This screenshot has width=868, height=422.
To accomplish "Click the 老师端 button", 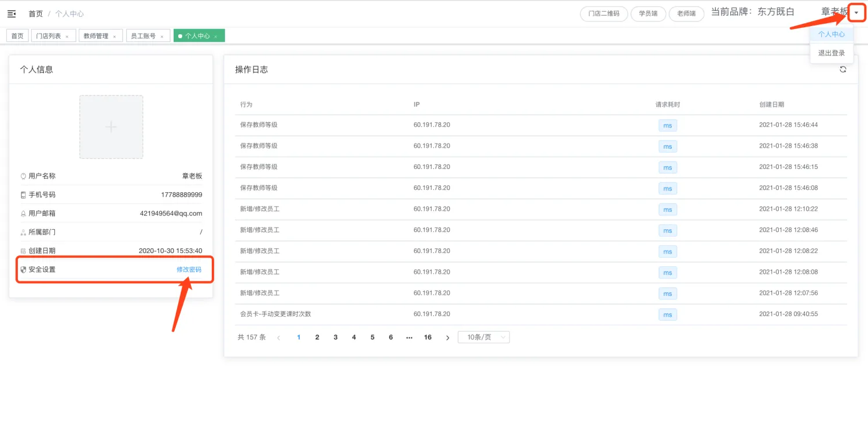I will pyautogui.click(x=686, y=13).
